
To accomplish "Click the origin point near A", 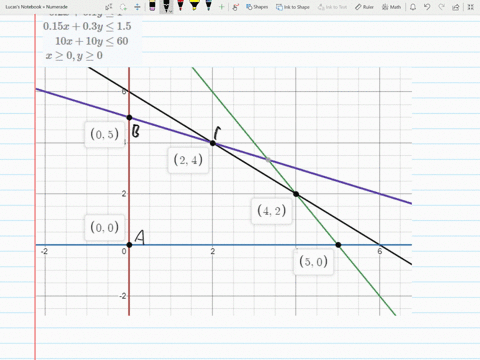I will [x=129, y=245].
